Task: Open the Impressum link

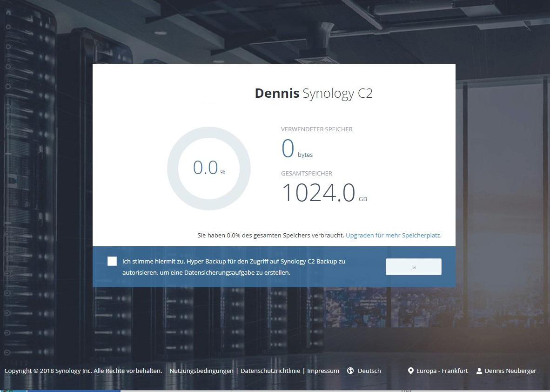Action: click(x=323, y=371)
